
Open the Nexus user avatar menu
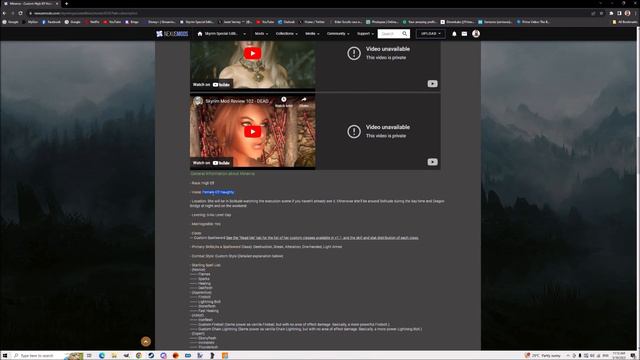tap(476, 34)
